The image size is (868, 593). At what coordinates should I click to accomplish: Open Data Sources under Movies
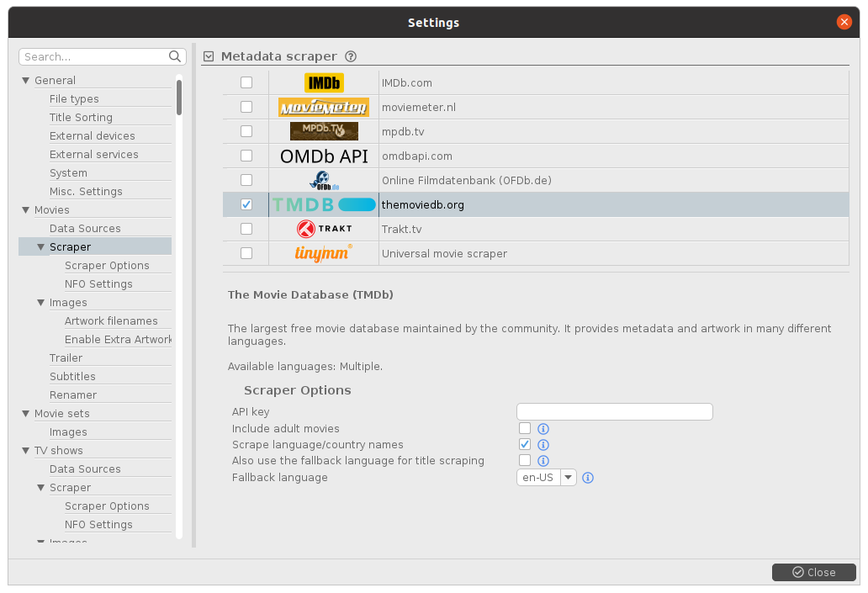85,229
